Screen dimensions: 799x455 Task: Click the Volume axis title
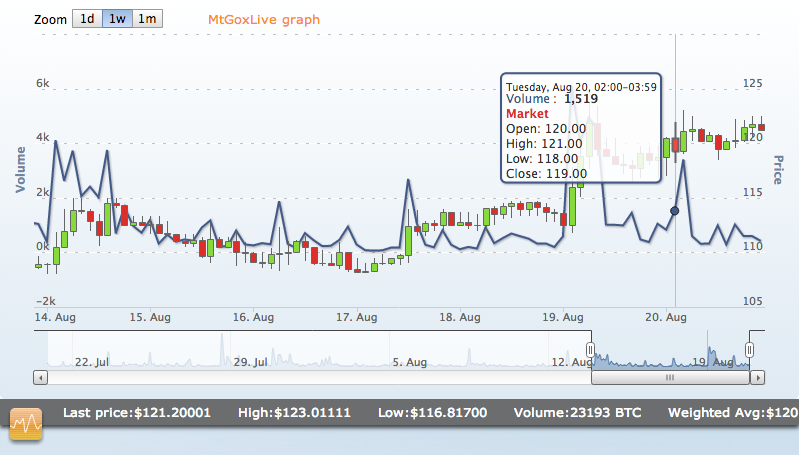click(20, 170)
